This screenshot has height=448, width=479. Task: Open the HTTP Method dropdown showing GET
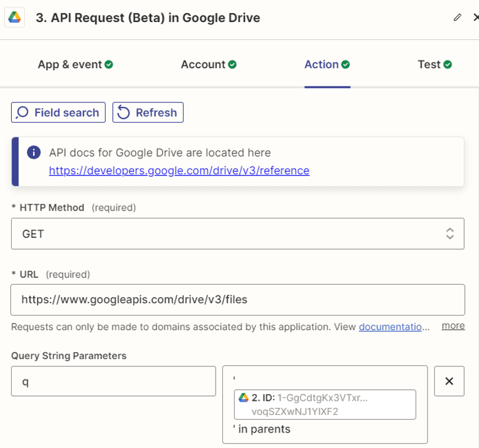point(238,234)
